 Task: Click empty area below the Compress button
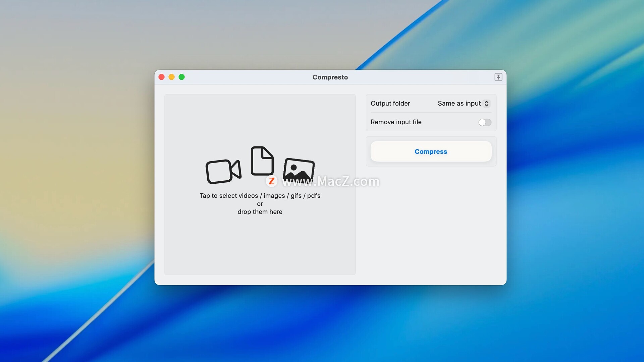(431, 225)
